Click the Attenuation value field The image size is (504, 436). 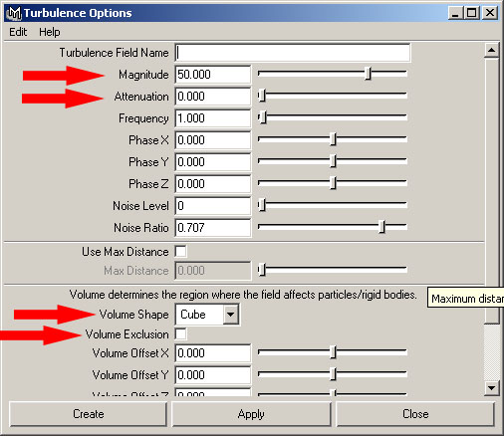click(x=213, y=97)
